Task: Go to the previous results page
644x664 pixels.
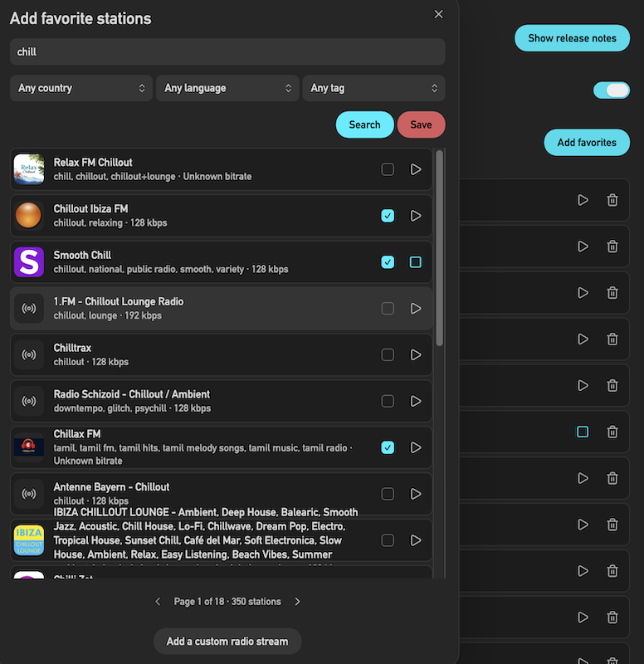Action: point(158,602)
